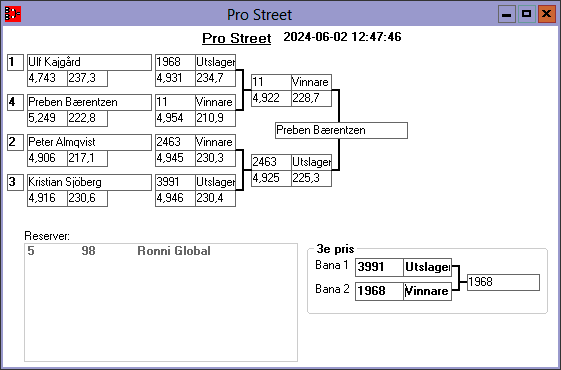This screenshot has width=561, height=370.
Task: Select the overall winner Preben Bærentzen box
Action: 341,131
